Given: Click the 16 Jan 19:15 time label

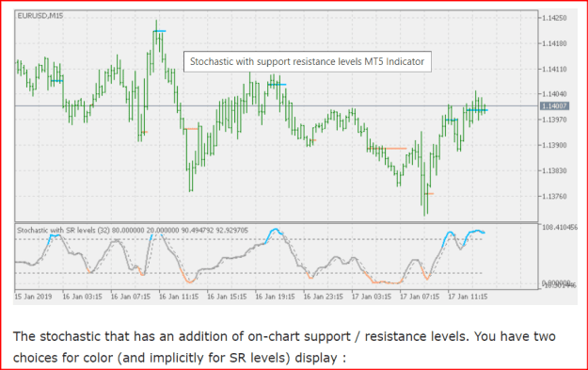Looking at the screenshot, I should coord(275,297).
